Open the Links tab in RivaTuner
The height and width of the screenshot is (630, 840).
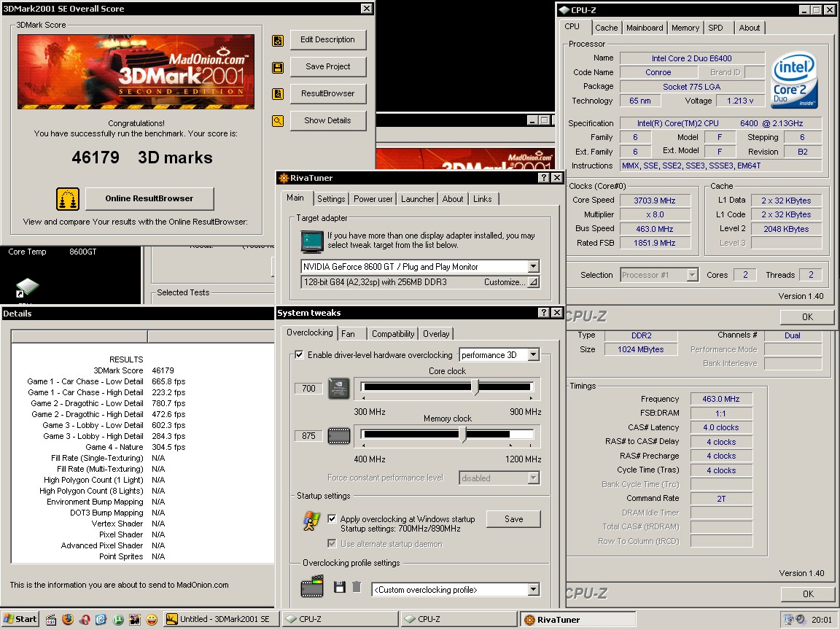tap(483, 199)
